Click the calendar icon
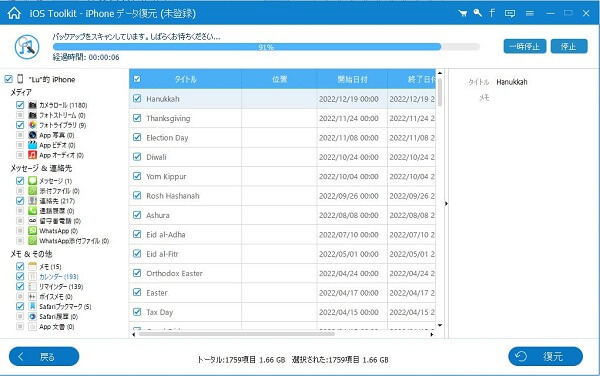 click(x=33, y=276)
